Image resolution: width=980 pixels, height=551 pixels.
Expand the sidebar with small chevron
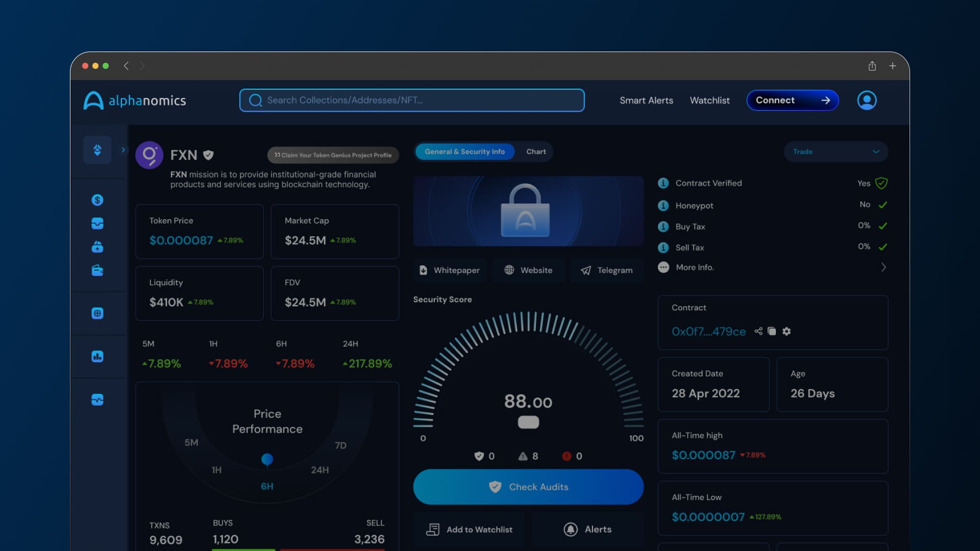123,150
